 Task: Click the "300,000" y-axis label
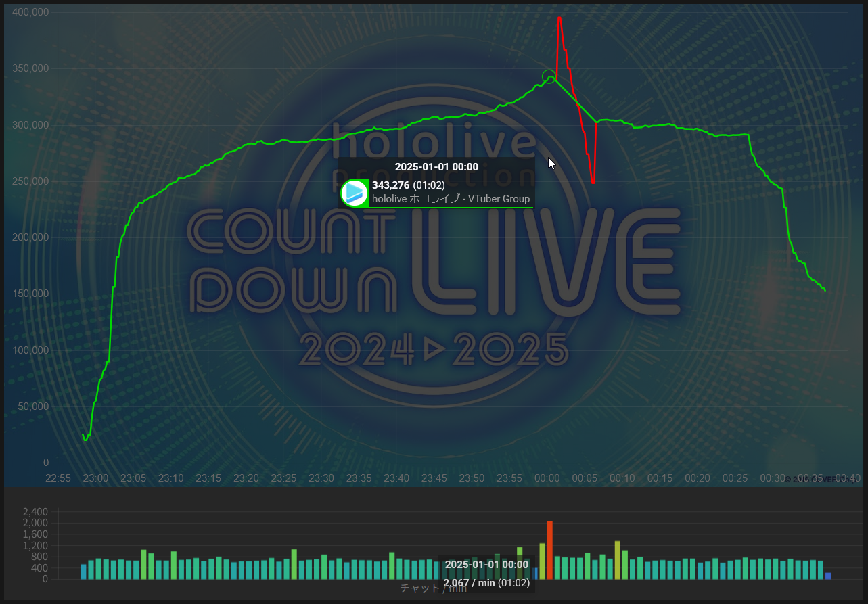(x=30, y=125)
